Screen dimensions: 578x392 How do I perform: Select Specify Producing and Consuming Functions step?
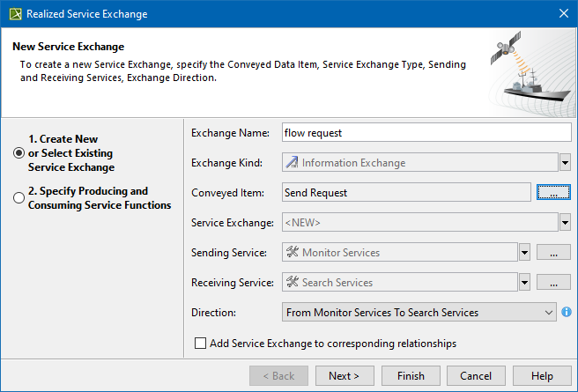coord(19,198)
